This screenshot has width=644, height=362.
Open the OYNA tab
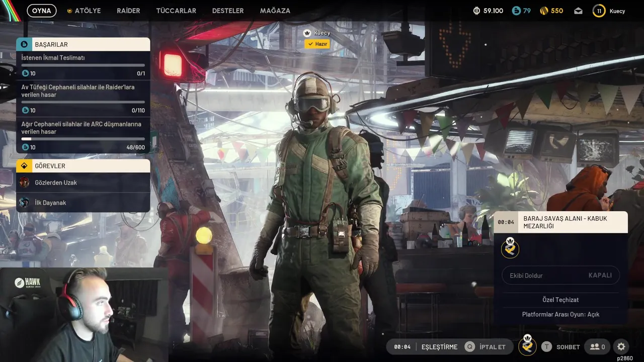pyautogui.click(x=41, y=11)
